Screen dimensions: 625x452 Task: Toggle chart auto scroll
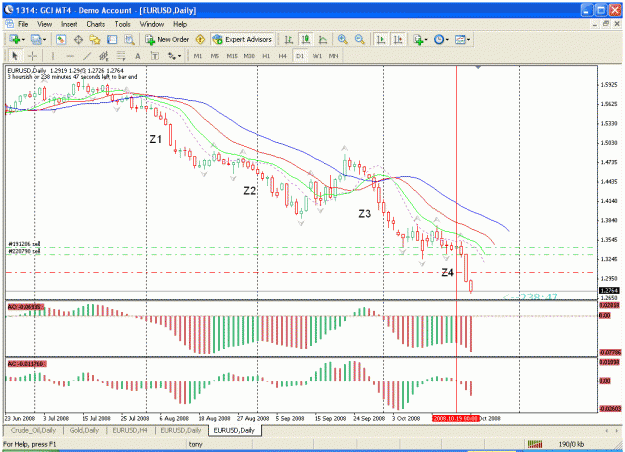pos(381,39)
